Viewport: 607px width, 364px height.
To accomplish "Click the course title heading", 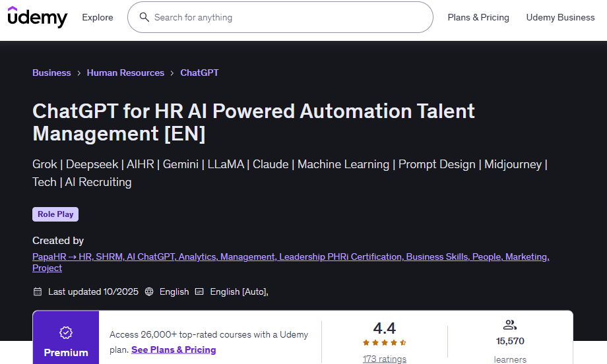I will 253,122.
